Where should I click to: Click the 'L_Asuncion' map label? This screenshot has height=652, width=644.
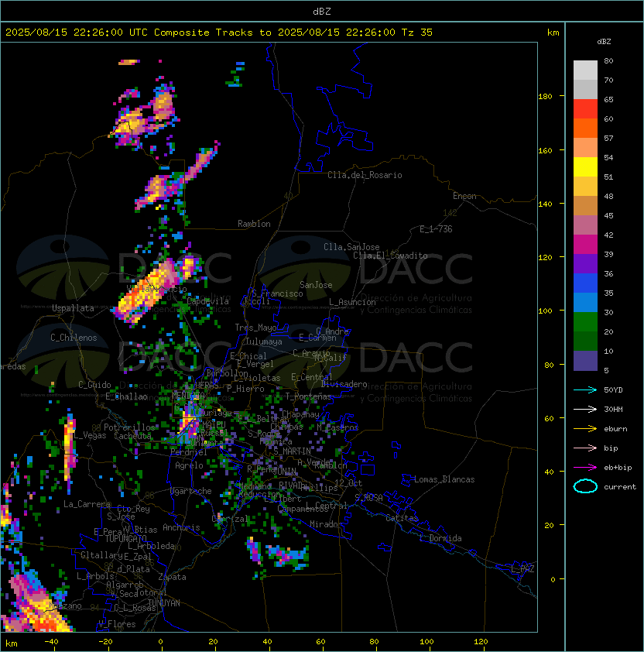pos(352,302)
